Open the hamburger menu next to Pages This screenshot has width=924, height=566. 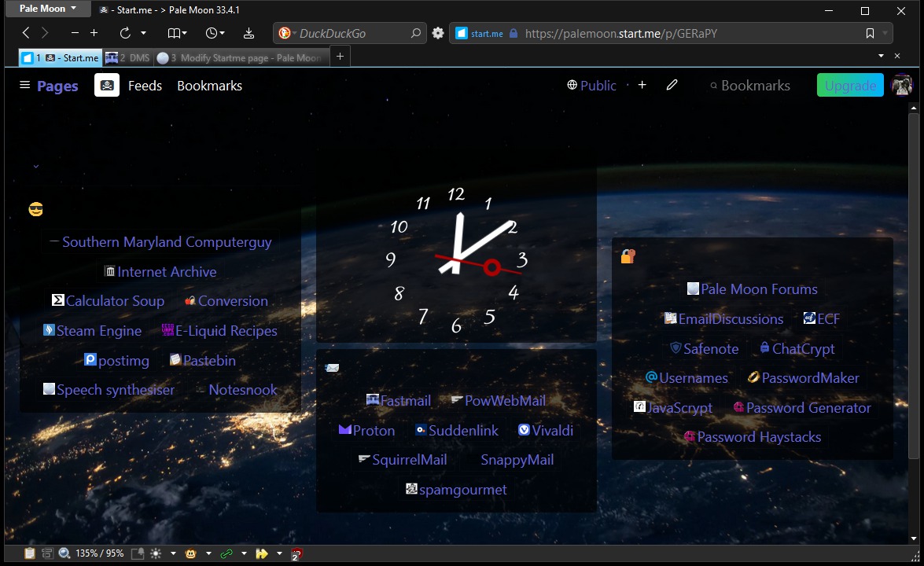pyautogui.click(x=24, y=86)
